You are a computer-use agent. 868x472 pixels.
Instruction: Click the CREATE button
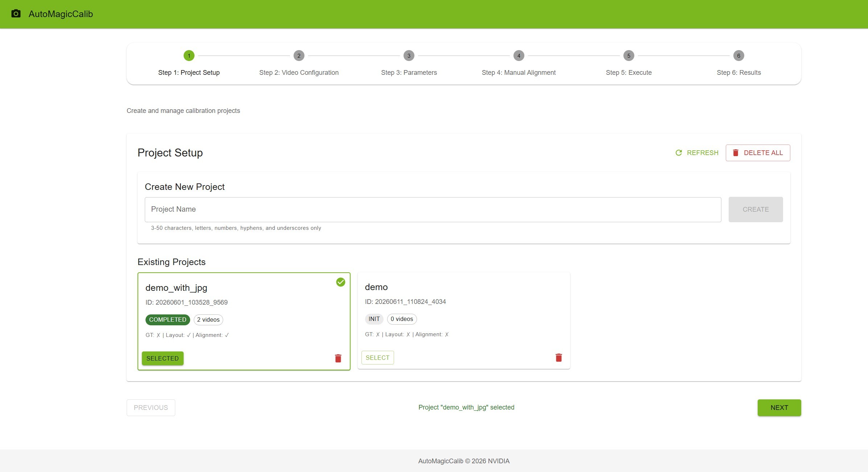[756, 209]
